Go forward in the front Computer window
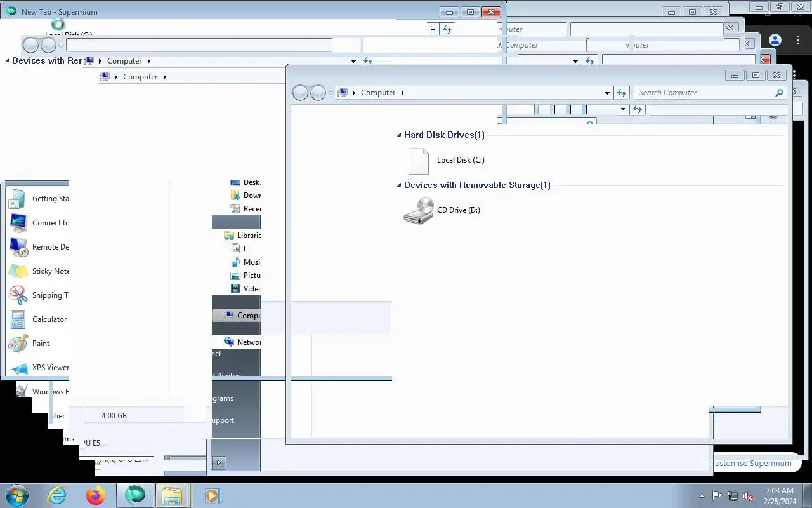Viewport: 812px width, 508px height. [x=318, y=93]
